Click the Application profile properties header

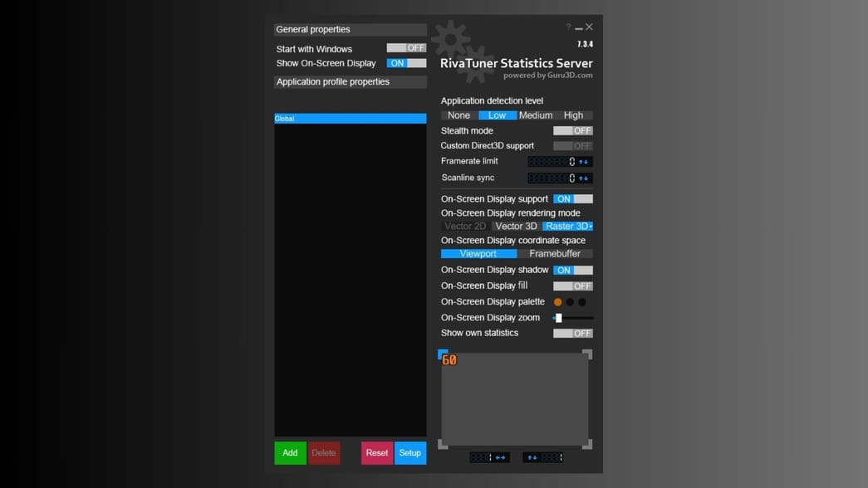[349, 81]
